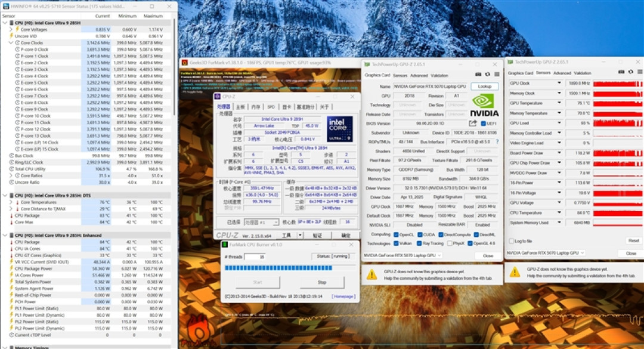The width and height of the screenshot is (644, 349).
Task: Click title bar icon of GPU-Z Graphics Card window
Action: 367,64
